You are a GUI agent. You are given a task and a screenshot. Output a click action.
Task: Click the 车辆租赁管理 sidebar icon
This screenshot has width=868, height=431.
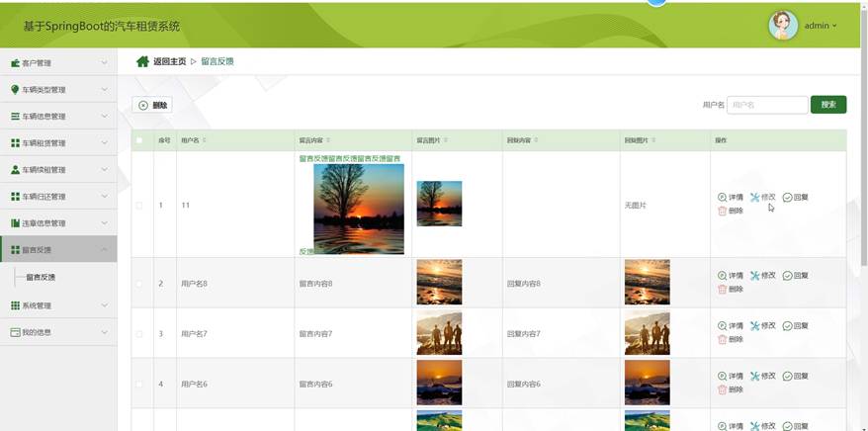[15, 142]
